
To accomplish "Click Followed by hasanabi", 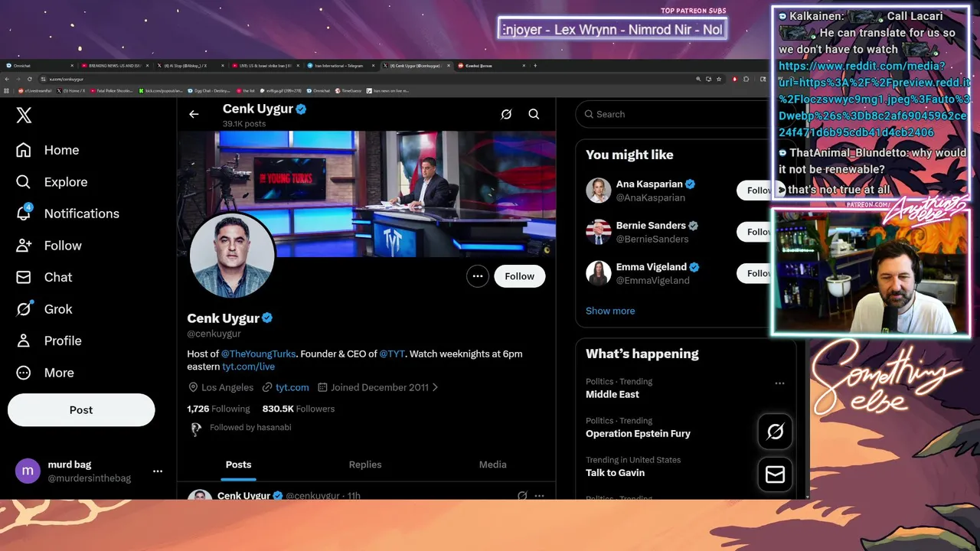I will point(250,428).
